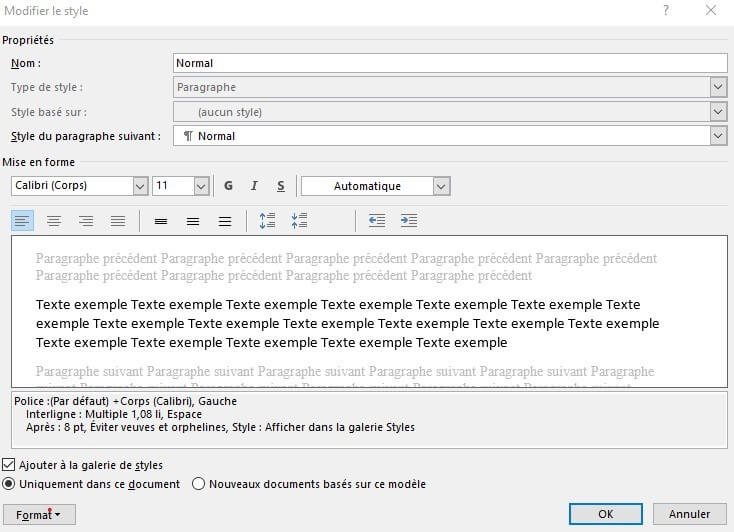Click the font size field showing 11
734x532 pixels.
coord(173,186)
